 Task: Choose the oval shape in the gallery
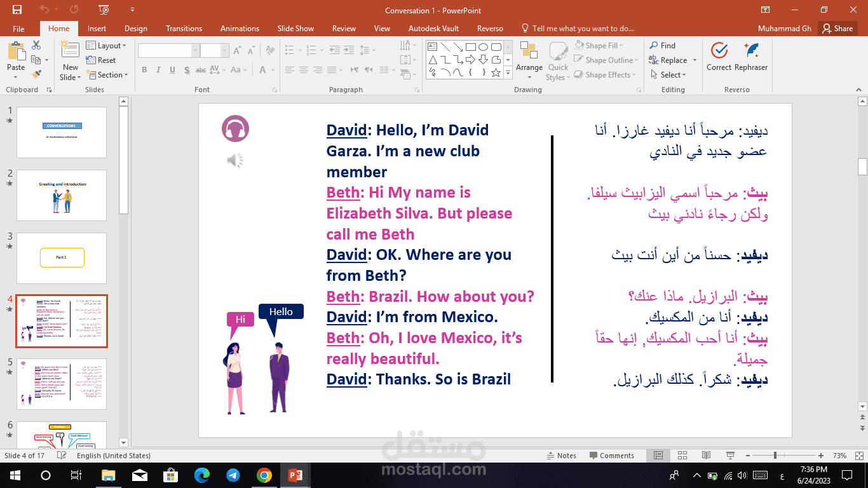tap(484, 47)
